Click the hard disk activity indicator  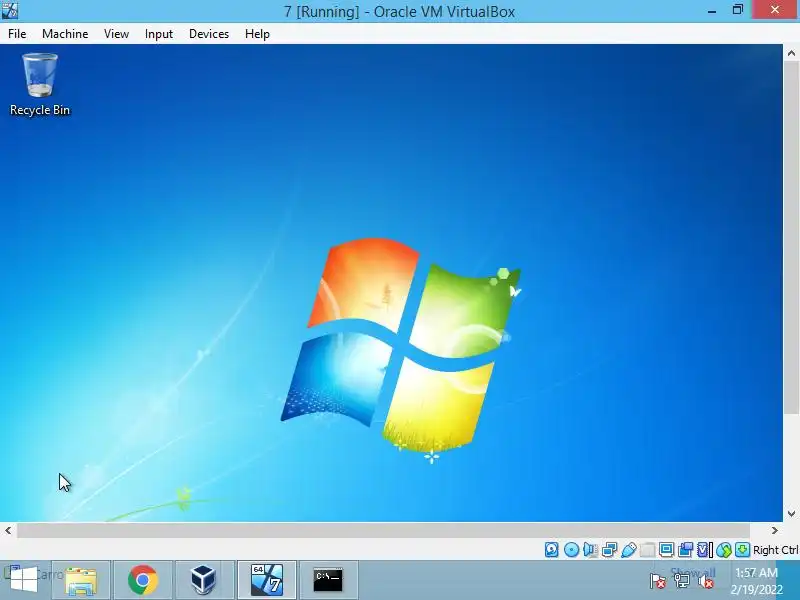pyautogui.click(x=552, y=549)
